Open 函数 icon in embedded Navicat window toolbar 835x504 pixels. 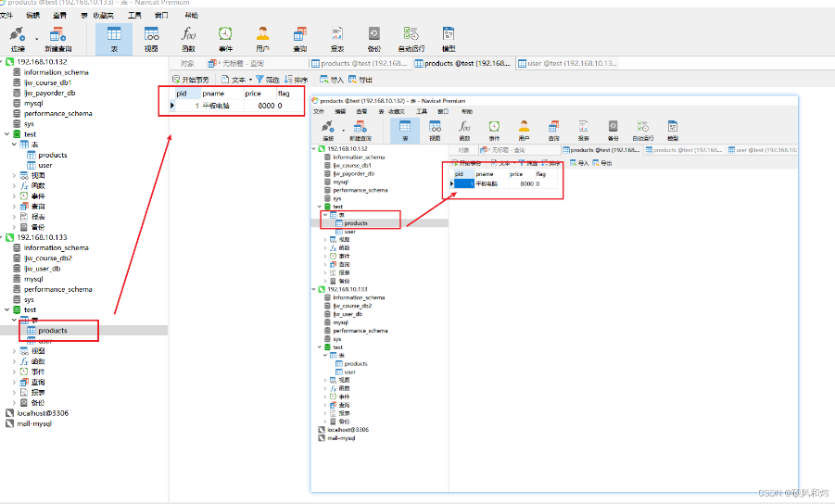[x=464, y=127]
